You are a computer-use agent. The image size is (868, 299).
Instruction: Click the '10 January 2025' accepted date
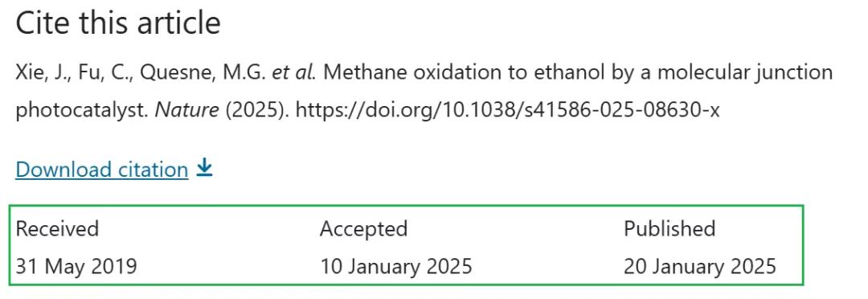coord(395,266)
